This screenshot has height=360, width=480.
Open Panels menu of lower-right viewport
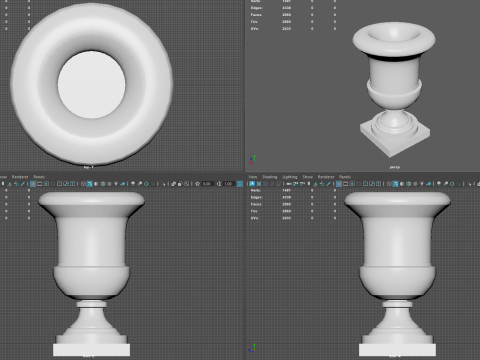click(x=345, y=177)
